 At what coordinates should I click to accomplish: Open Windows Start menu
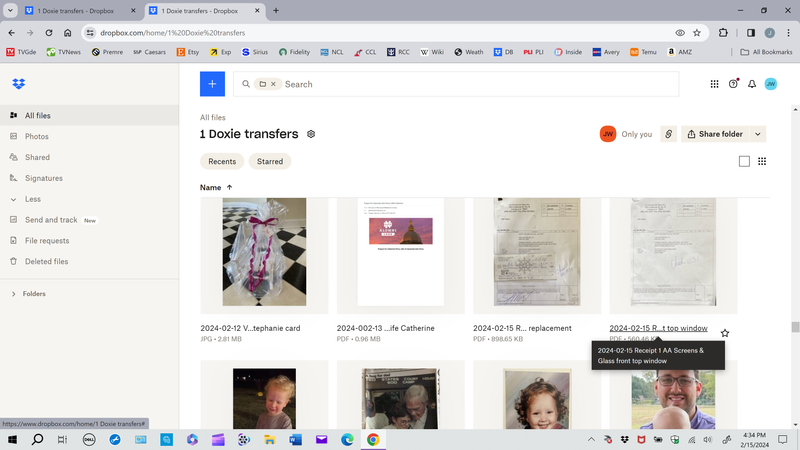12,439
